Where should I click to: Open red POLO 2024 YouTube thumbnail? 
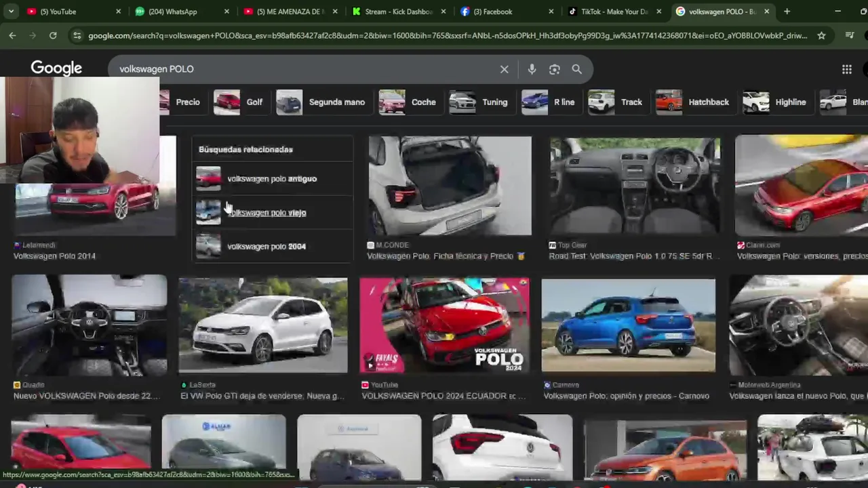tap(445, 325)
